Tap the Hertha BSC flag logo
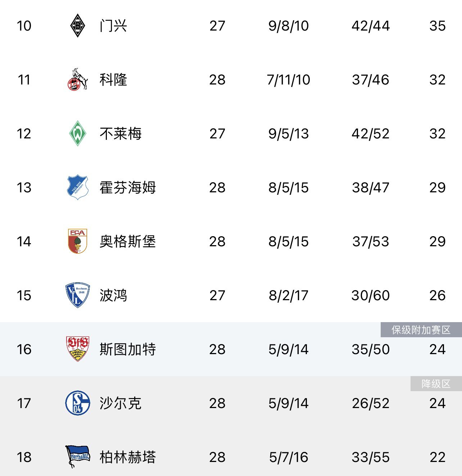 [77, 457]
